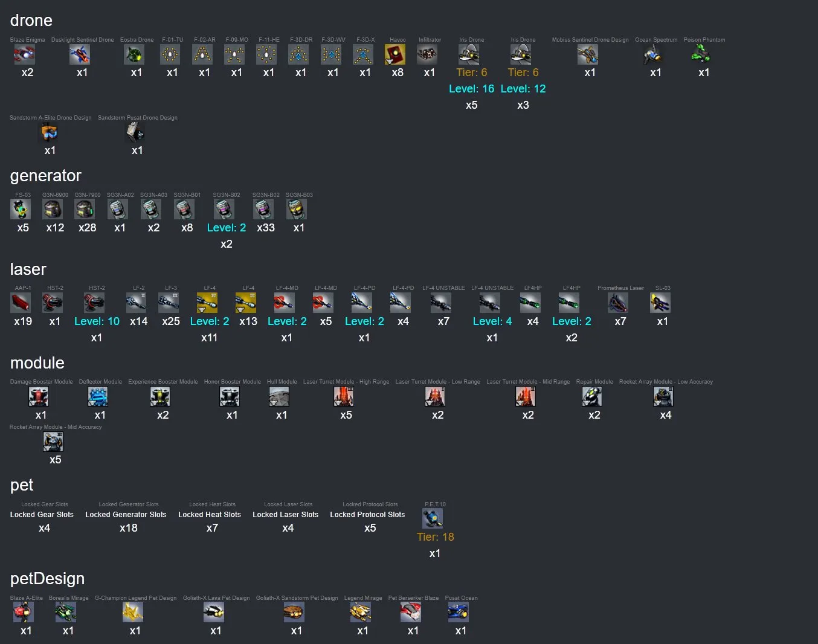Screen dimensions: 818x644
Task: Select the Deflector Module icon
Action: click(x=98, y=397)
